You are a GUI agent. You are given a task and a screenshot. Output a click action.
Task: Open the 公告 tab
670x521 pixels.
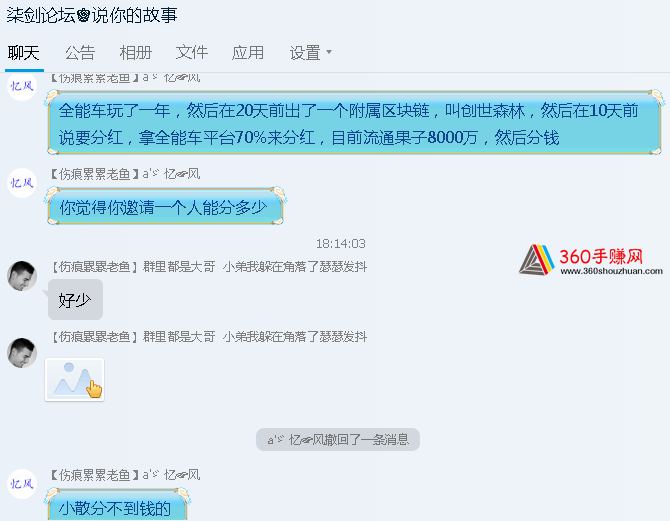[x=80, y=53]
